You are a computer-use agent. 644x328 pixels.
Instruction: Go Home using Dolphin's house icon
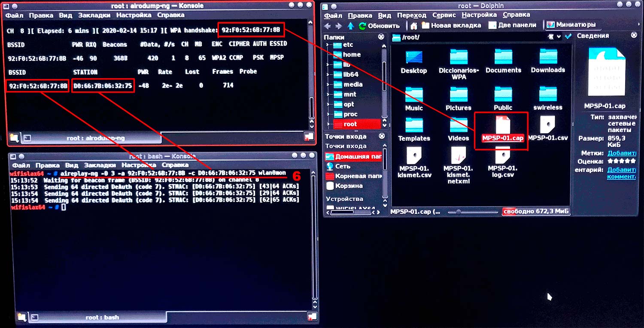414,26
